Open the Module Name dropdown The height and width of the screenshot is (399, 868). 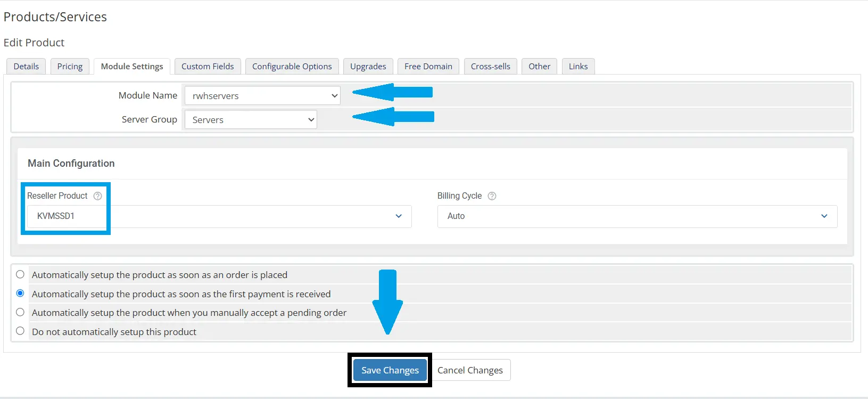pyautogui.click(x=262, y=96)
